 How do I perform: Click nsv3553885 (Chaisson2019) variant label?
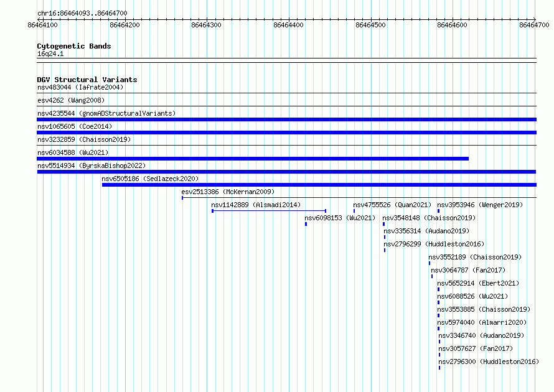pyautogui.click(x=484, y=309)
